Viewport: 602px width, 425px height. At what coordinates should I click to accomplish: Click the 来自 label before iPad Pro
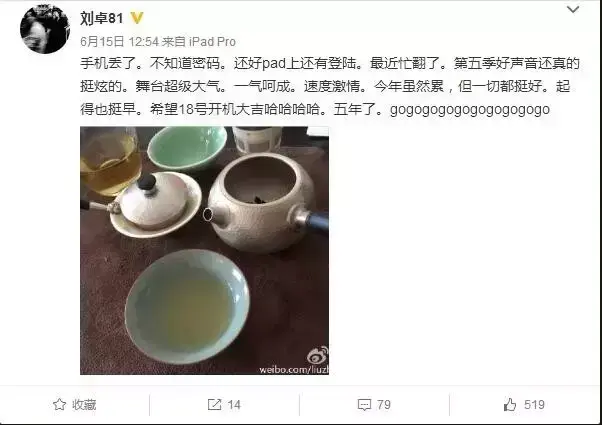174,41
